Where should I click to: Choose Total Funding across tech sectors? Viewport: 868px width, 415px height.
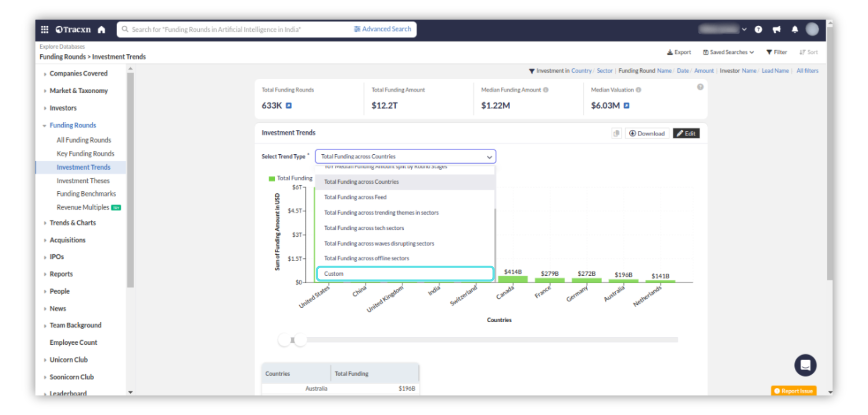[364, 228]
